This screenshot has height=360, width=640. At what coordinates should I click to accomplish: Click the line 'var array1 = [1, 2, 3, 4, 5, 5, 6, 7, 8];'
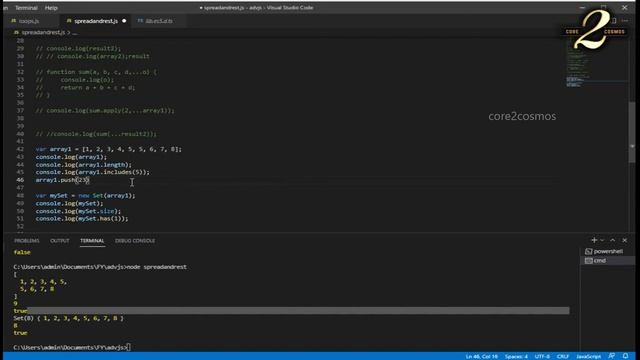109,149
